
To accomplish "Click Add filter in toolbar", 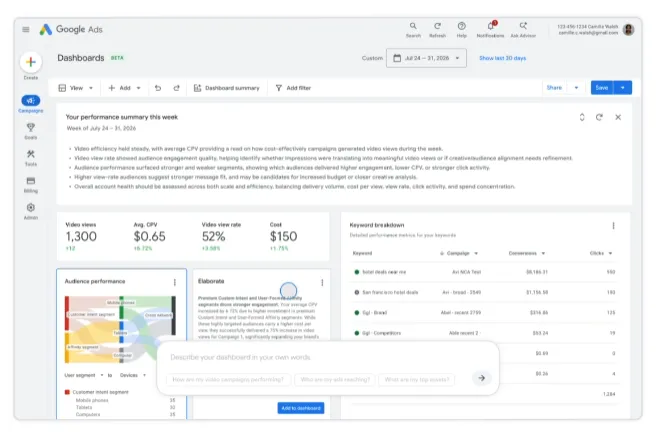I will click(293, 88).
